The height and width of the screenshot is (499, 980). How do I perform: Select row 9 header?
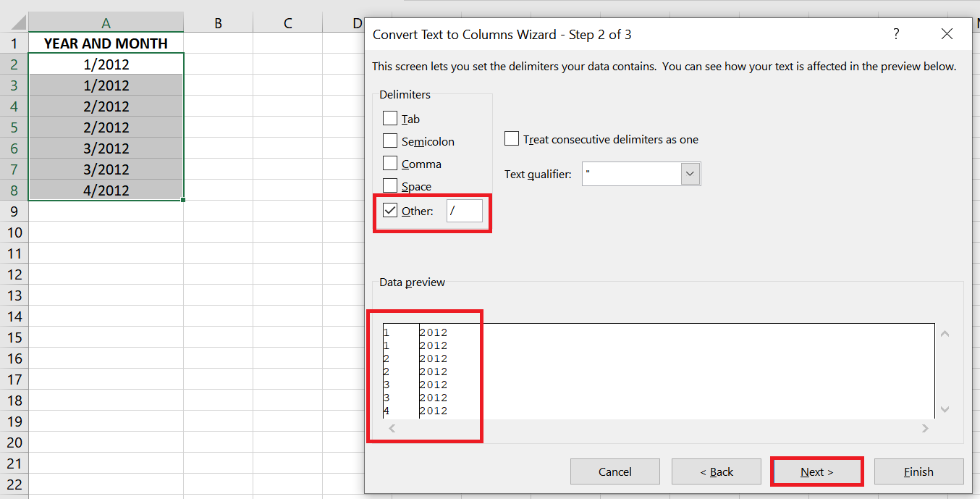(14, 211)
